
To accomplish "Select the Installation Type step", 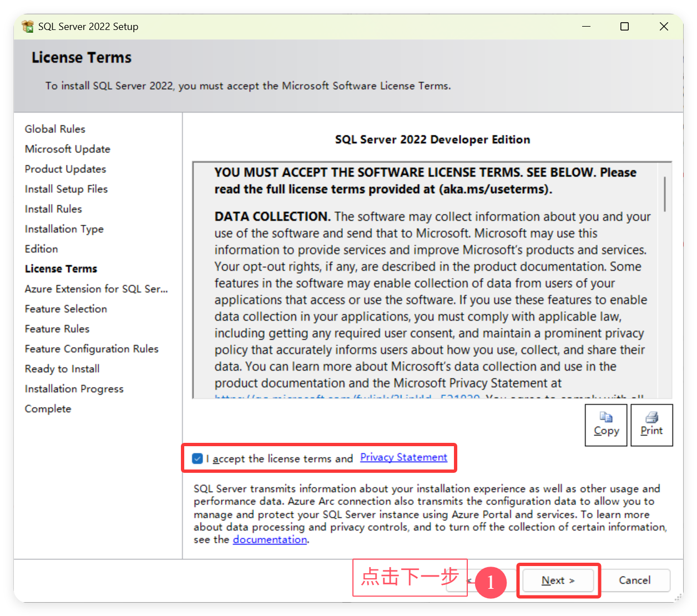I will point(64,229).
